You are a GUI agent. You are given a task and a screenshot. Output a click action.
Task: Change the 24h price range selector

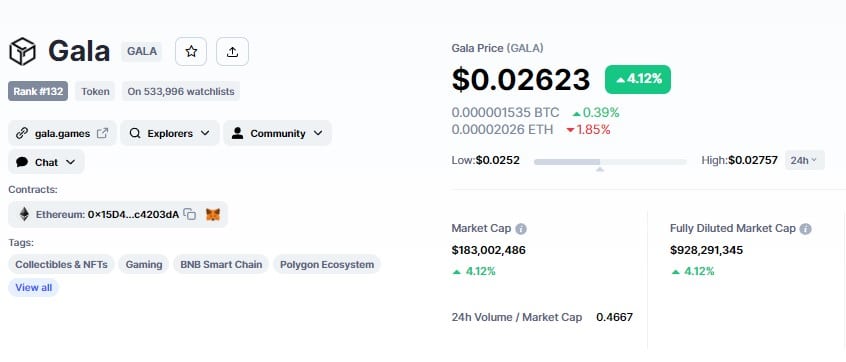(x=804, y=160)
